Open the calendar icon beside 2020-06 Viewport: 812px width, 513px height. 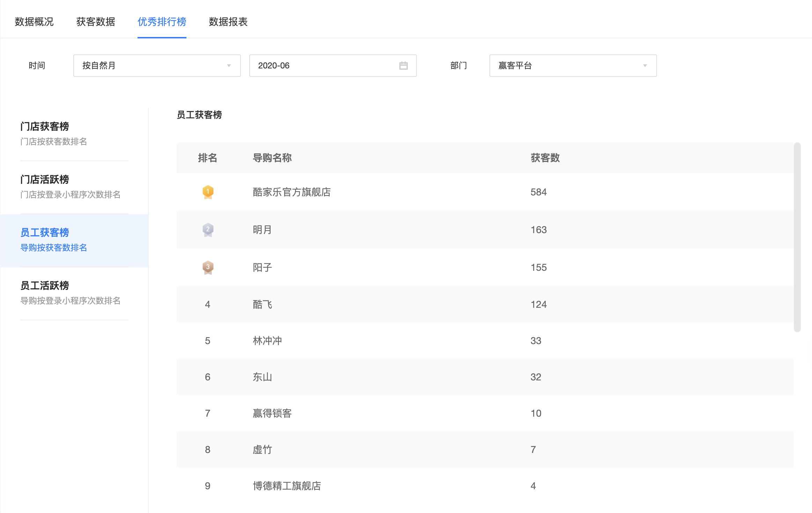404,66
